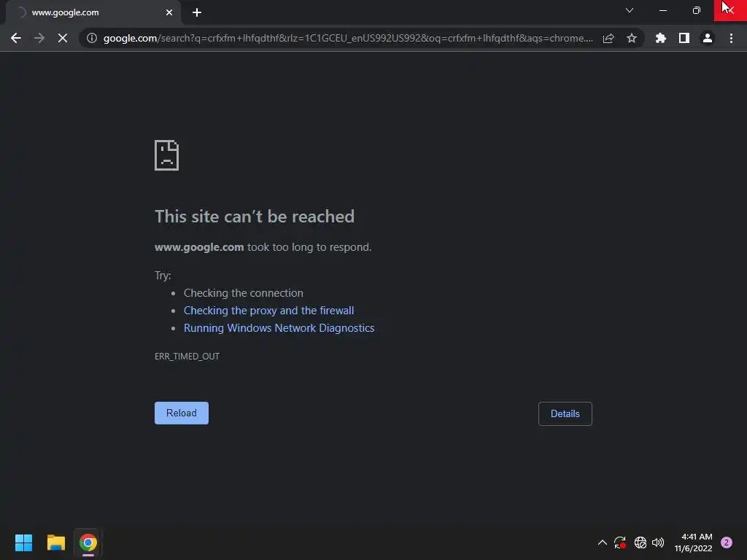Viewport: 747px width, 560px height.
Task: Click the Reload button
Action: tap(182, 413)
